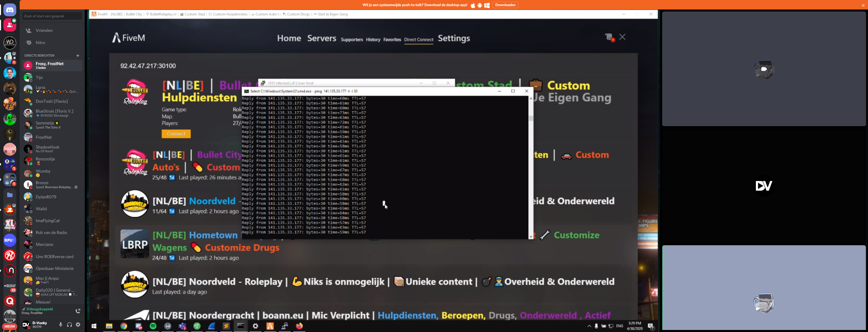Open the RPU server icon
Screen dimensions: 868x332
(x=10, y=240)
